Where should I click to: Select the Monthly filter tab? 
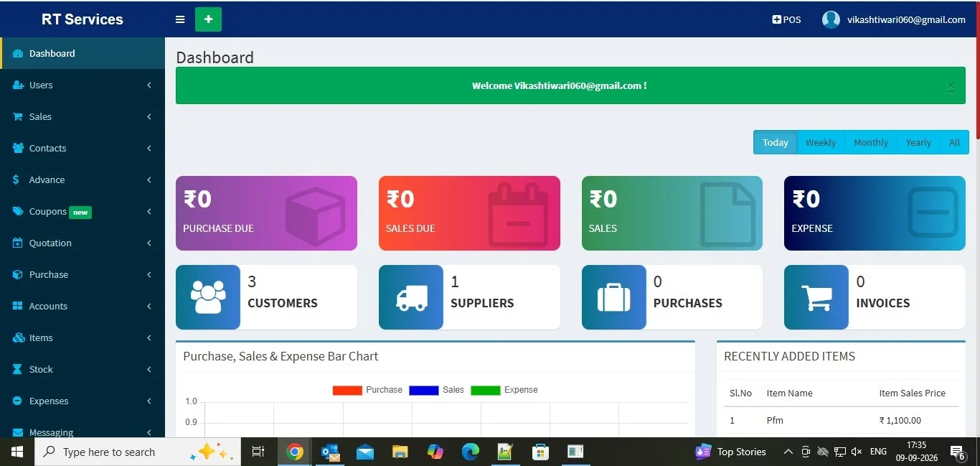tap(871, 142)
